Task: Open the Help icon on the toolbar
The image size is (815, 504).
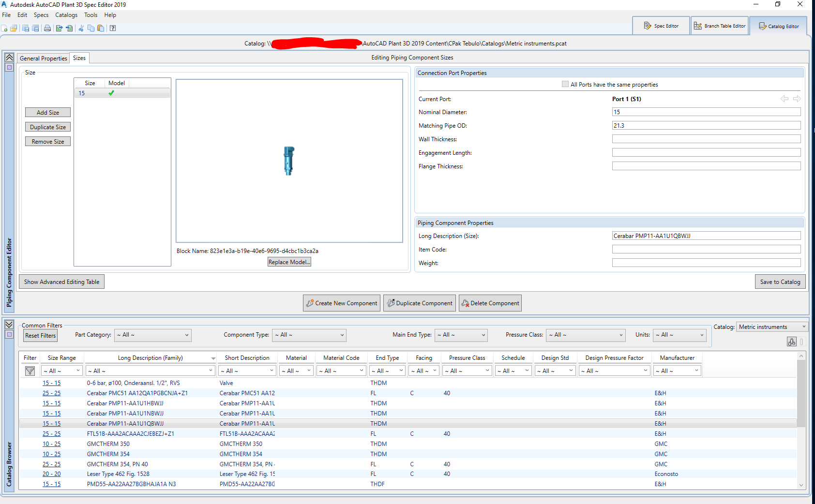Action: click(x=113, y=28)
